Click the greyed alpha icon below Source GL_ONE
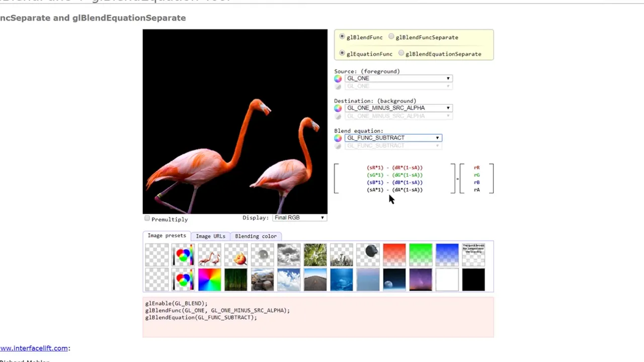Screen dimensions: 644x362 click(x=338, y=87)
